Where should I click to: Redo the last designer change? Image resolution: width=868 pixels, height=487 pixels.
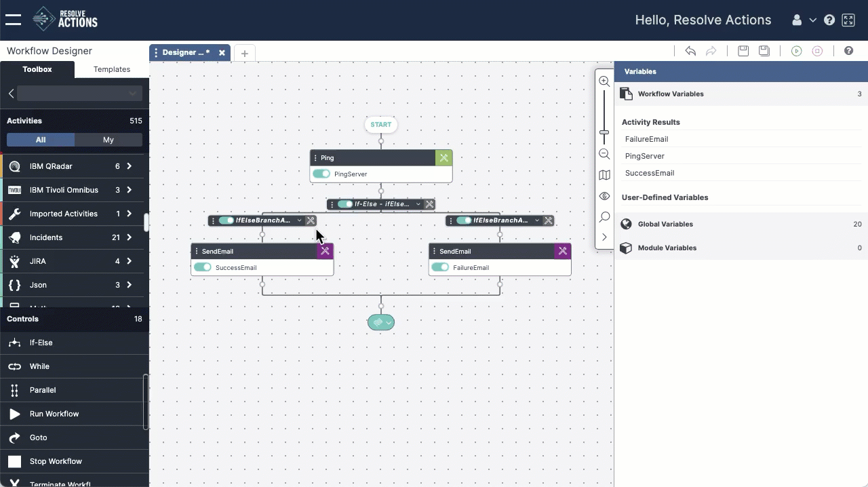coord(711,51)
